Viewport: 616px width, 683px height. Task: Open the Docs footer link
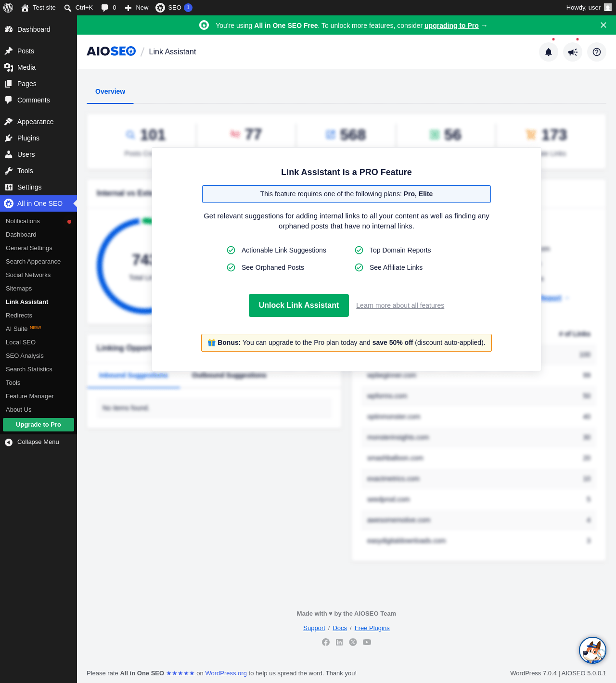[340, 628]
